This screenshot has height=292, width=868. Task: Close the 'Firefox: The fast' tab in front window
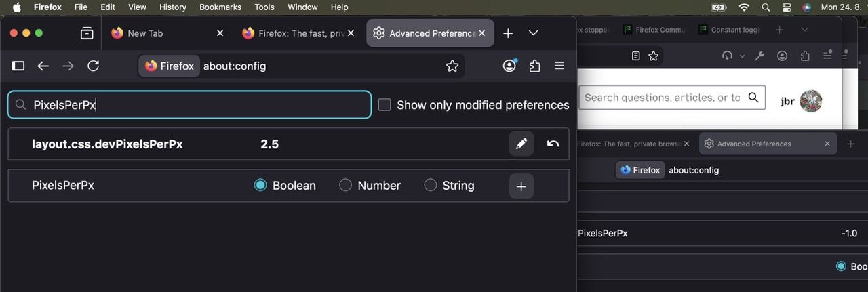tap(352, 33)
